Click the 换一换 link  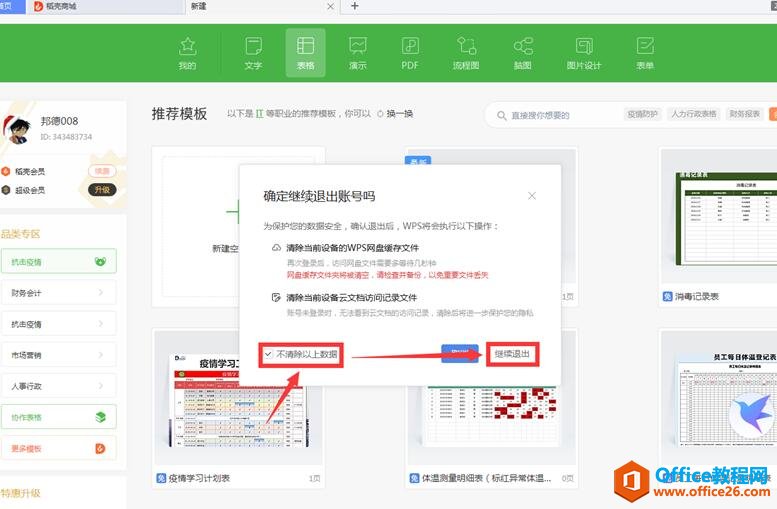(399, 114)
